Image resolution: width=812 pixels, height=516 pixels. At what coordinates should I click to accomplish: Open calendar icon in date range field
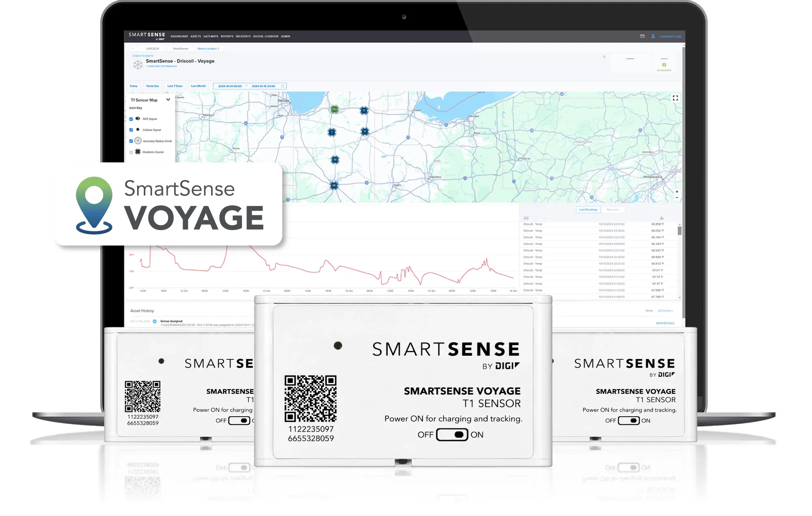(283, 86)
